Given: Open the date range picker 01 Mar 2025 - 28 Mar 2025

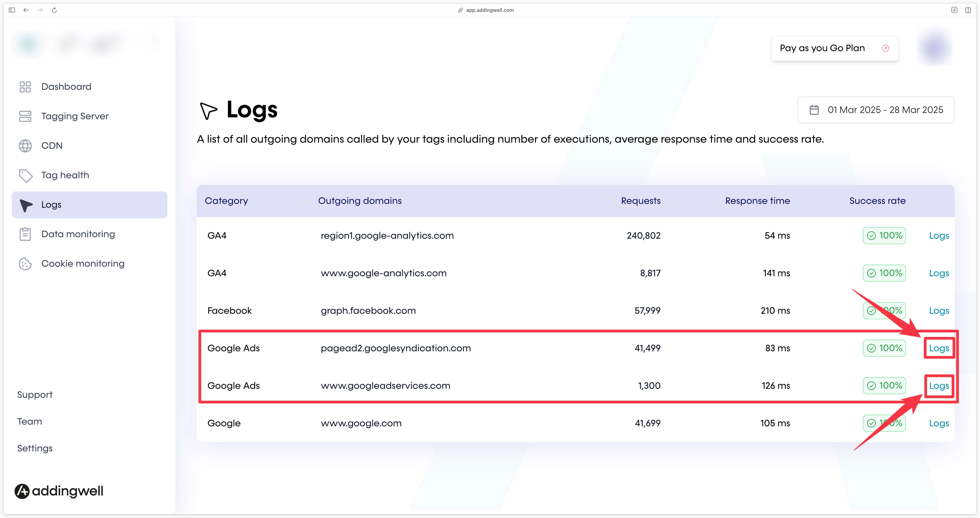Looking at the screenshot, I should (876, 110).
